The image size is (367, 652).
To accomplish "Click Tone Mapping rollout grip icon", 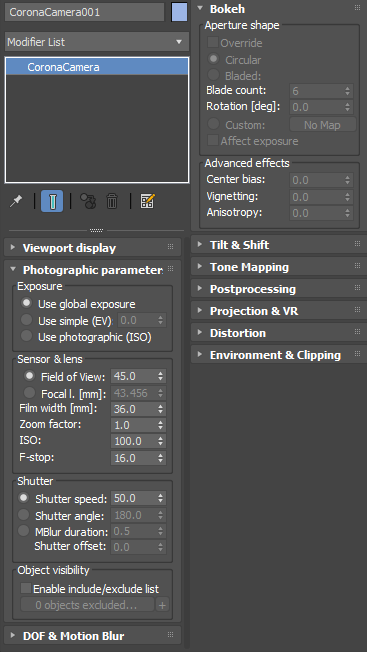I will (x=357, y=266).
